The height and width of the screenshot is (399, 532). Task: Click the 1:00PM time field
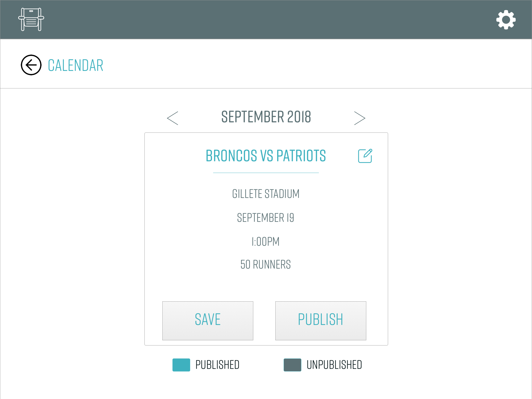[x=265, y=242]
